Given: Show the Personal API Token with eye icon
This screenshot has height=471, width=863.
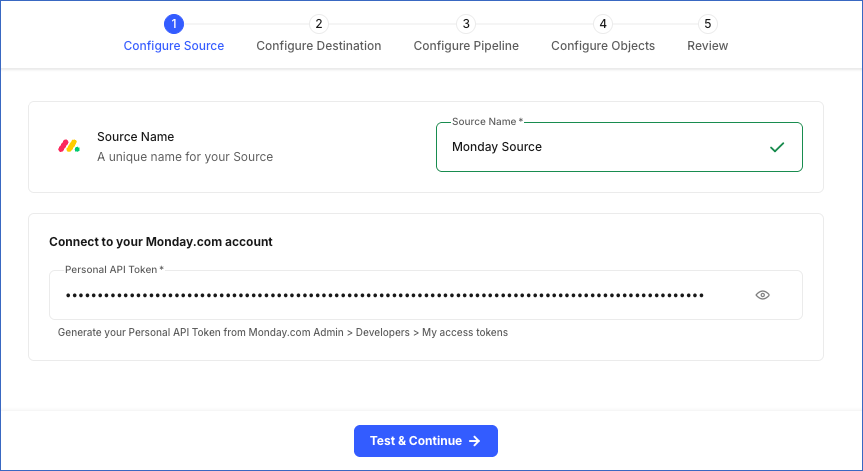Looking at the screenshot, I should 762,295.
